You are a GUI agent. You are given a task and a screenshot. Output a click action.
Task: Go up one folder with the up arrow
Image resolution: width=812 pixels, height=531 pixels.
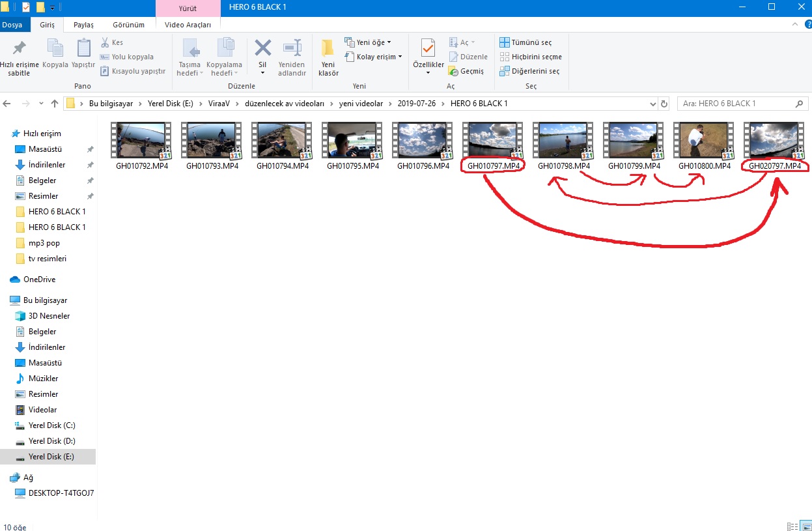[x=55, y=104]
